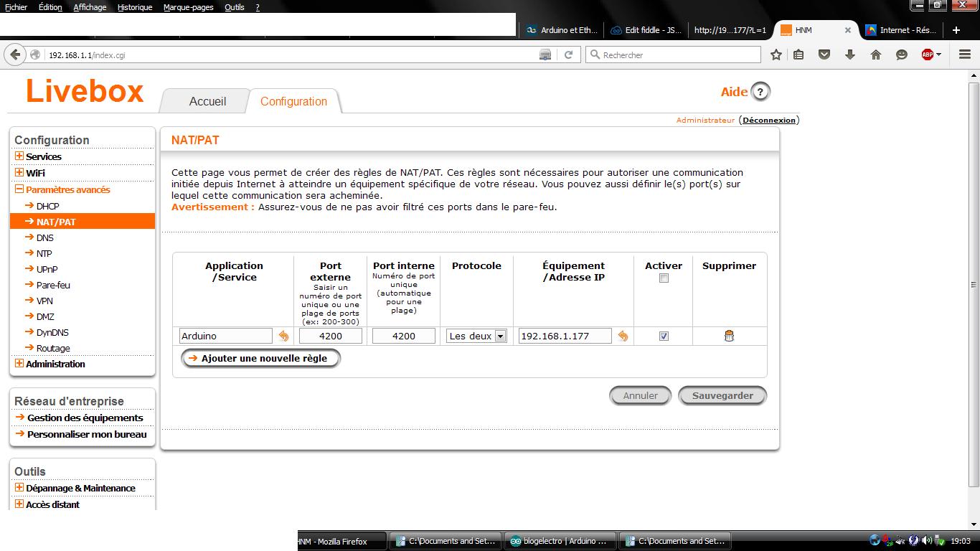Expand the Administration section
Viewport: 980px width, 551px height.
(x=19, y=364)
